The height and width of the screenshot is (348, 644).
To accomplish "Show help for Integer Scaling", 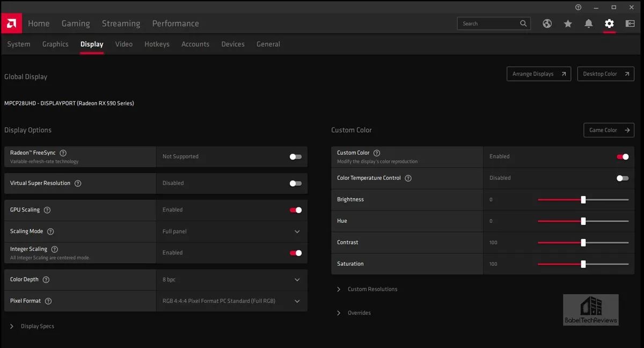I will 55,249.
